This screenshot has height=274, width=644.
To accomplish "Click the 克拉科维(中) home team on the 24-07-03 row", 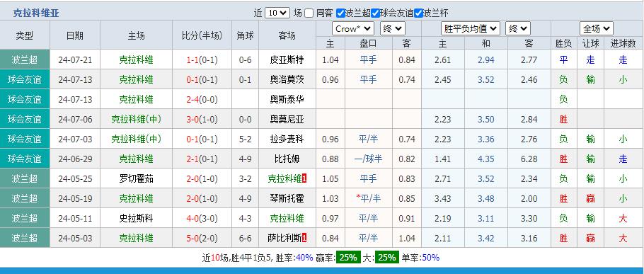I will 137,139.
